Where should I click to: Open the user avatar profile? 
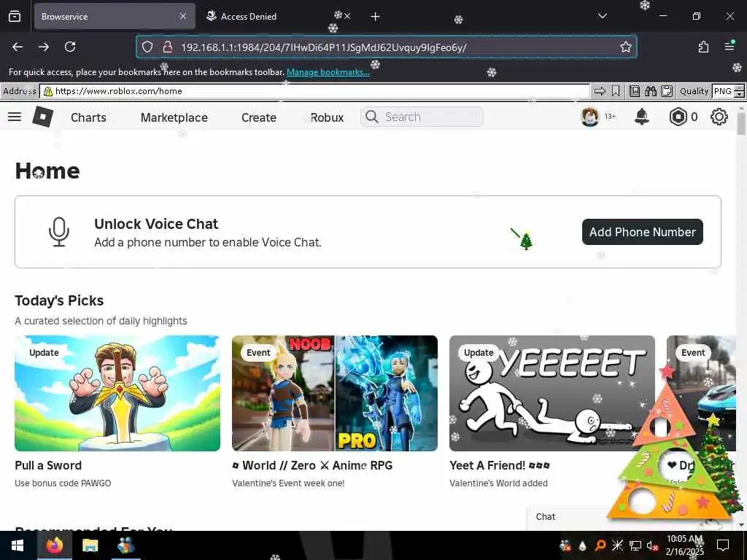coord(589,117)
